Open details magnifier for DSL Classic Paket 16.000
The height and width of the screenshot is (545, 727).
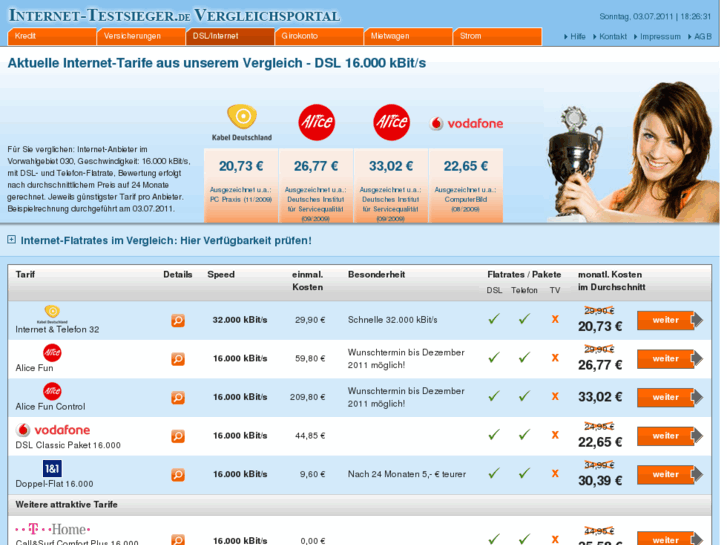pos(178,436)
